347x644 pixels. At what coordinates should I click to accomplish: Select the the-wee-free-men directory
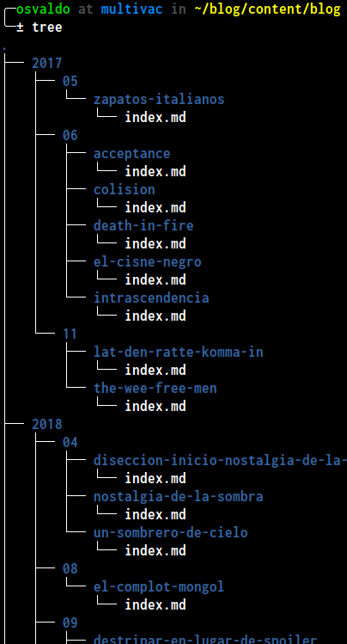pos(155,389)
